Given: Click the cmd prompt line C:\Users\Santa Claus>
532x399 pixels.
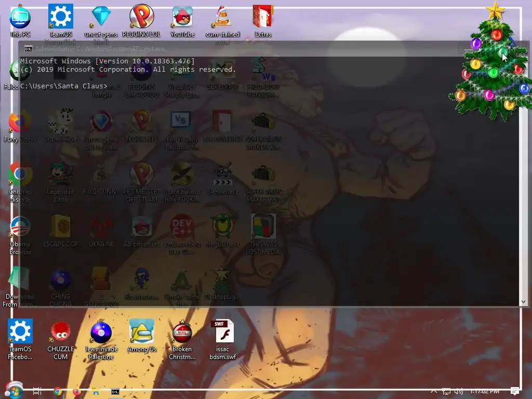Looking at the screenshot, I should (x=64, y=86).
